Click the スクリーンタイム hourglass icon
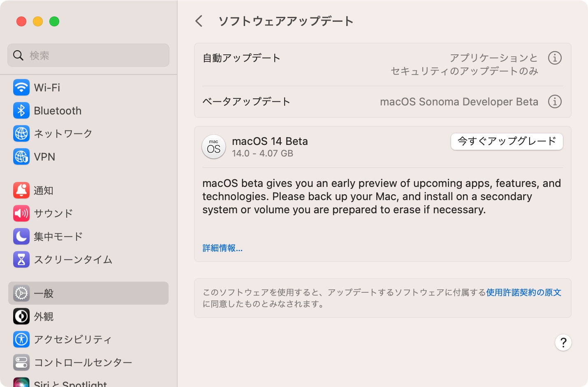Viewport: 588px width, 387px height. [21, 259]
